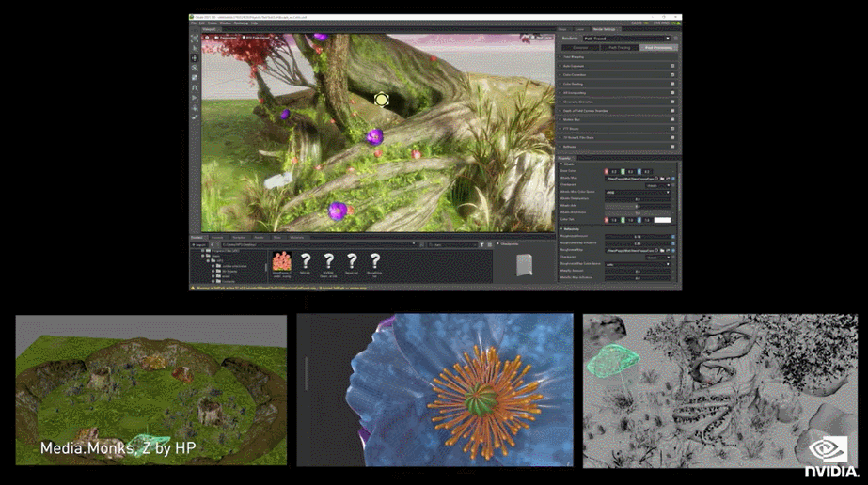Adjust the Roughness Amount slider

tap(638, 237)
